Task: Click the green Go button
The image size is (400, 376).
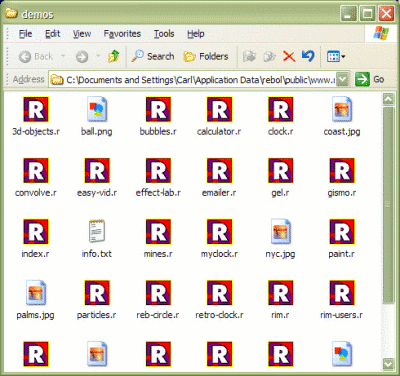Action: pyautogui.click(x=369, y=79)
